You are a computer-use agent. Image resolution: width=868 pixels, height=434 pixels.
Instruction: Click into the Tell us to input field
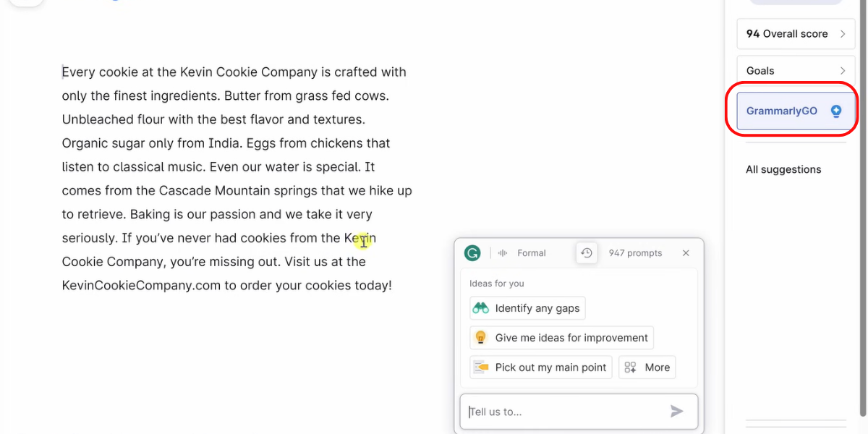(564, 412)
